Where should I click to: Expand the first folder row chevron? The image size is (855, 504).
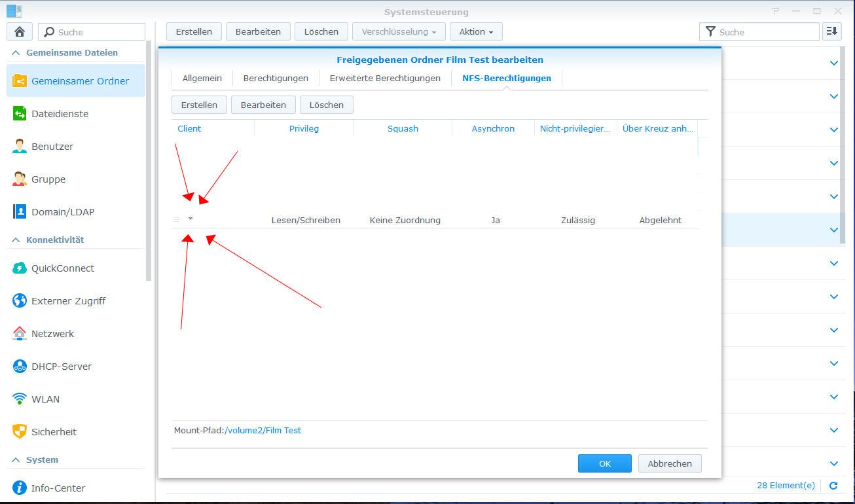click(834, 63)
